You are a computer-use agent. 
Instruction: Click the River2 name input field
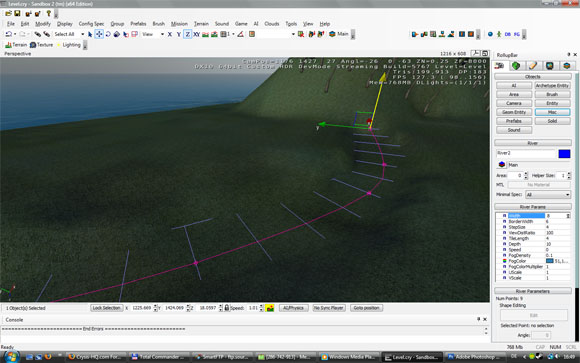coord(526,154)
